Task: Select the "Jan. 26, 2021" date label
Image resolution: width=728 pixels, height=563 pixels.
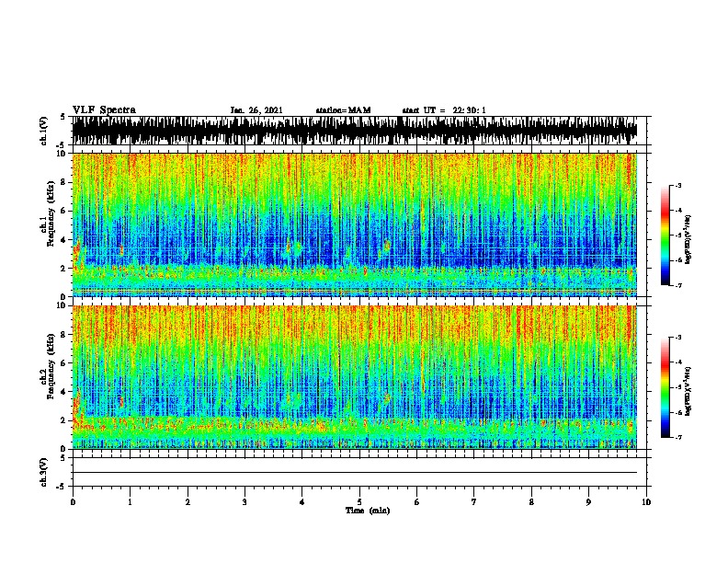Action: (256, 110)
